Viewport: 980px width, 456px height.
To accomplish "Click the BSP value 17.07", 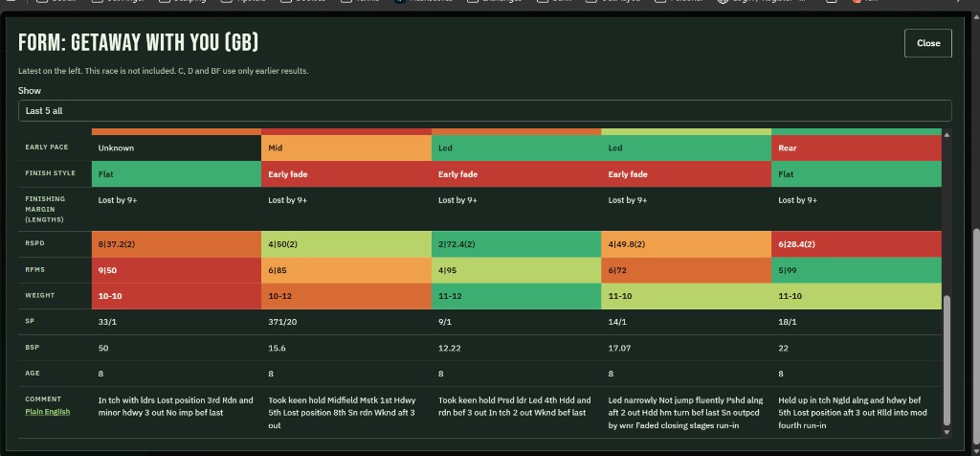I will [x=619, y=349].
